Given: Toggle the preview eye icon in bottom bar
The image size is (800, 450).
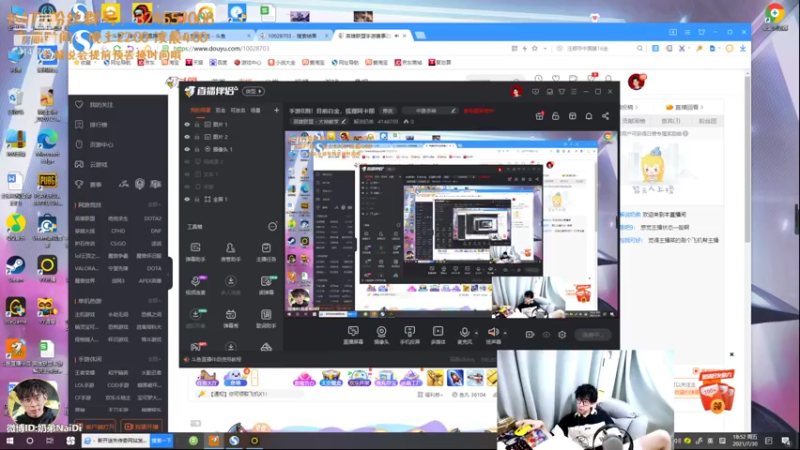Looking at the screenshot, I should tap(546, 335).
